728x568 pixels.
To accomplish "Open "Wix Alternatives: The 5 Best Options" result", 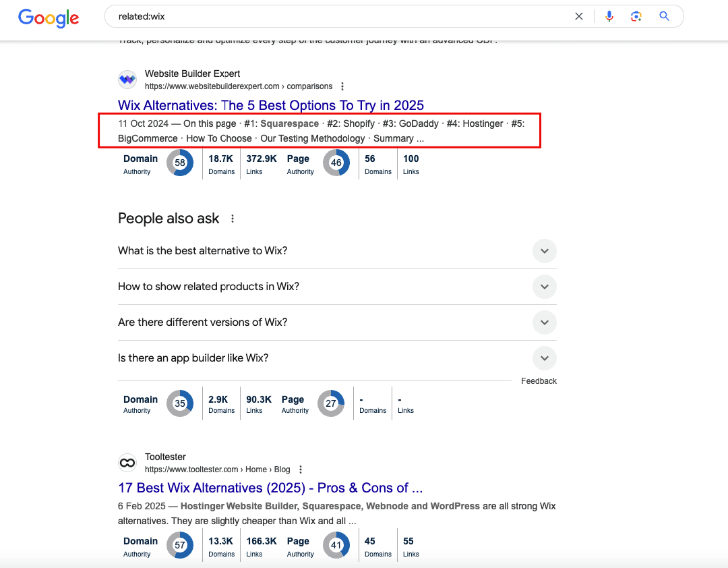I will click(270, 105).
